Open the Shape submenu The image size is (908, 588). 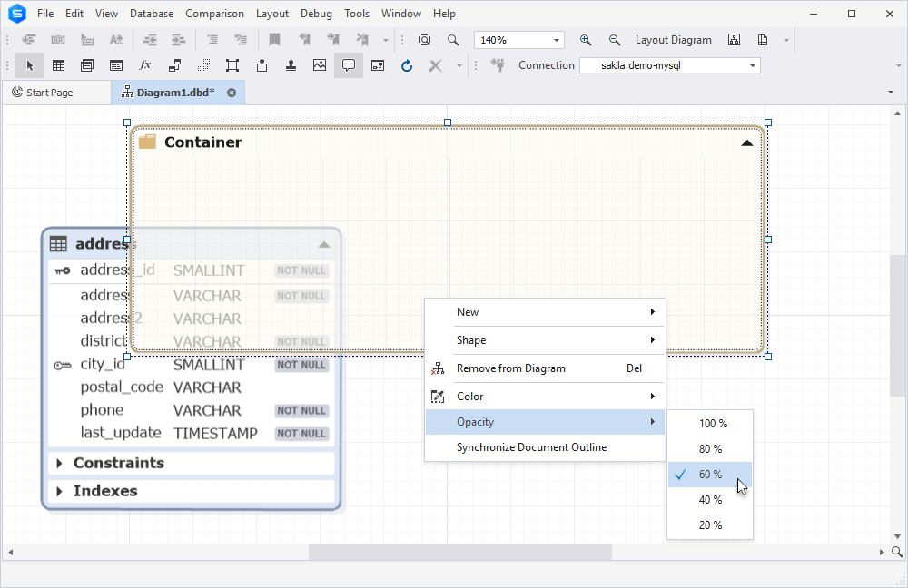[x=545, y=340]
